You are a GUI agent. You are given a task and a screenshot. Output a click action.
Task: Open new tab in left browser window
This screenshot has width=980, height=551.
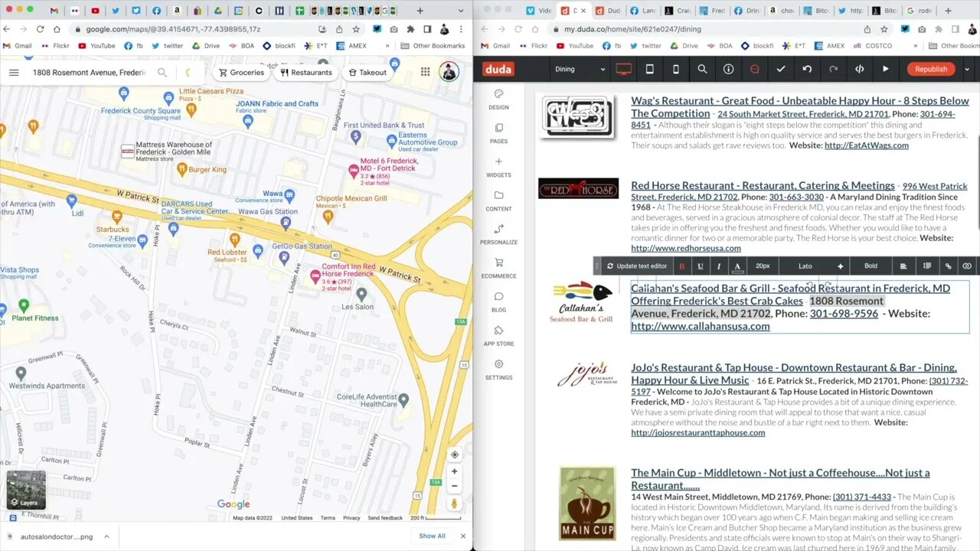(x=420, y=11)
